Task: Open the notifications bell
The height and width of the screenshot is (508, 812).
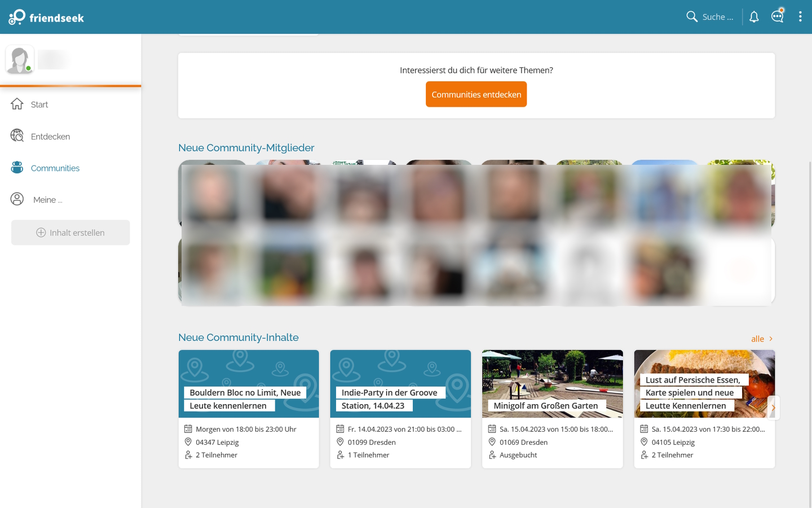Action: [754, 16]
